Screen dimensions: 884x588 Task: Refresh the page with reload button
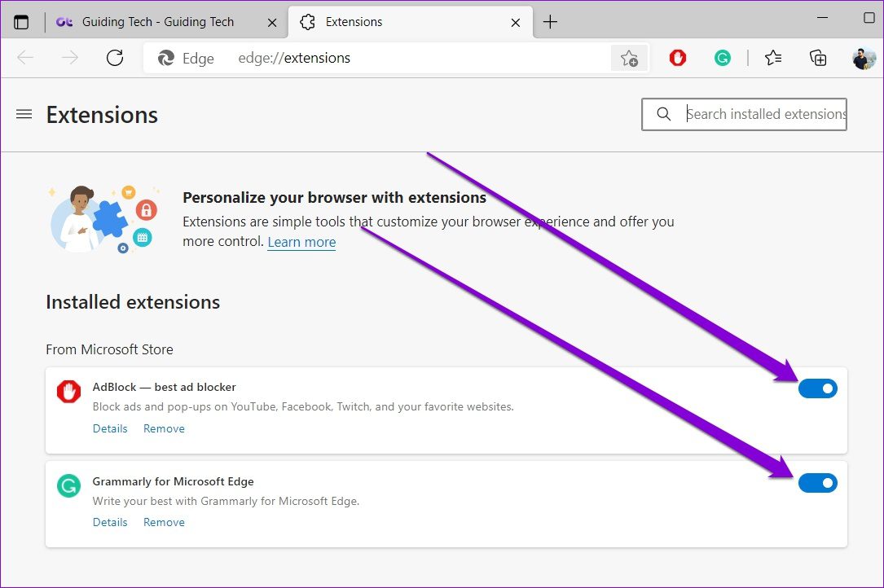click(x=115, y=58)
